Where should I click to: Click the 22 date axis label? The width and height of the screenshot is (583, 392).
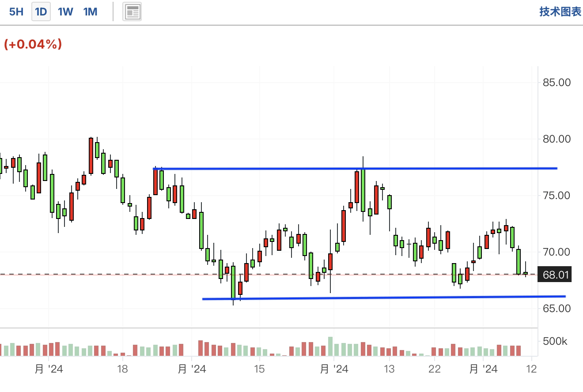pyautogui.click(x=435, y=369)
